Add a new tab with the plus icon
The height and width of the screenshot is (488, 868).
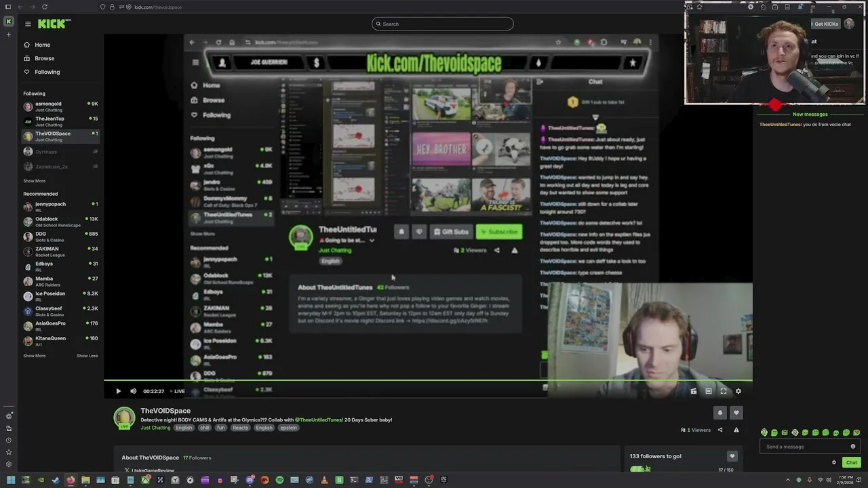(8, 36)
